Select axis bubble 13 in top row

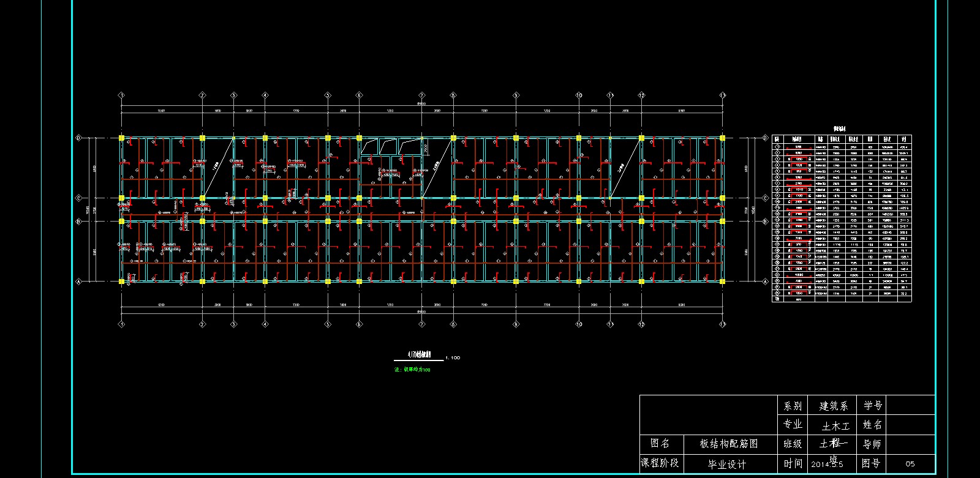(x=723, y=95)
